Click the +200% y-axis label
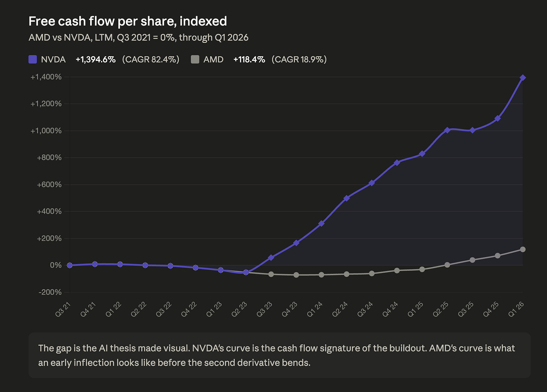The image size is (547, 392). pyautogui.click(x=49, y=238)
